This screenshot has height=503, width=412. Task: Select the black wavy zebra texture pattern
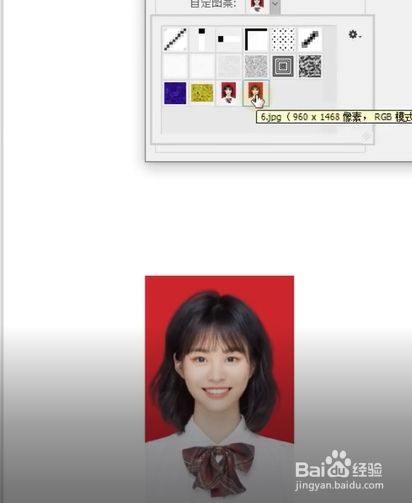pos(310,66)
